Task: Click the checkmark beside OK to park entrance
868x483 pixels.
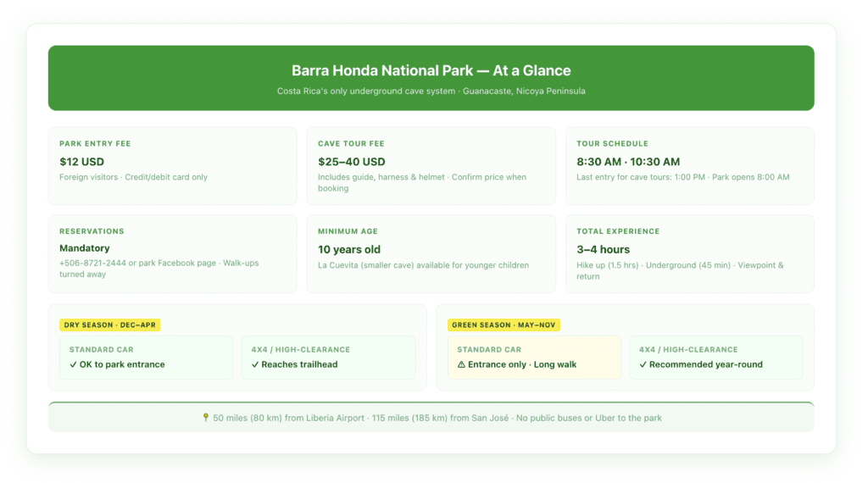Action: pyautogui.click(x=73, y=364)
